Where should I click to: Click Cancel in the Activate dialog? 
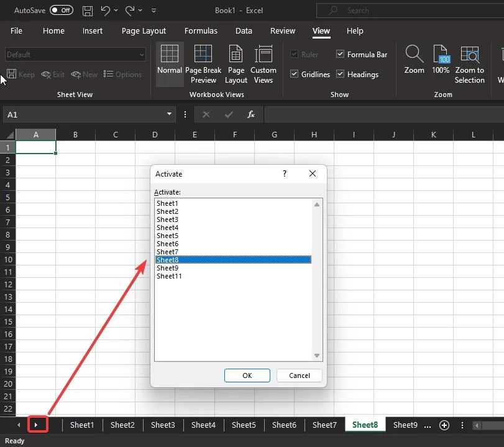pos(300,376)
